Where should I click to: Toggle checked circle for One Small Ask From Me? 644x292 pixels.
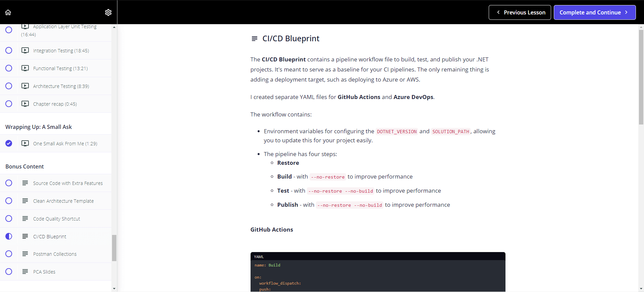[9, 143]
